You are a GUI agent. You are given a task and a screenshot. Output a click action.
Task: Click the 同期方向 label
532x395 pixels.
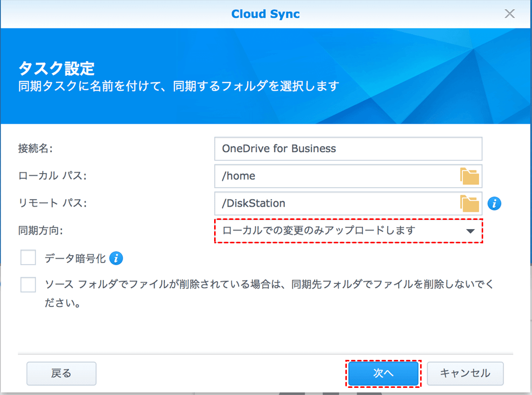click(x=40, y=231)
